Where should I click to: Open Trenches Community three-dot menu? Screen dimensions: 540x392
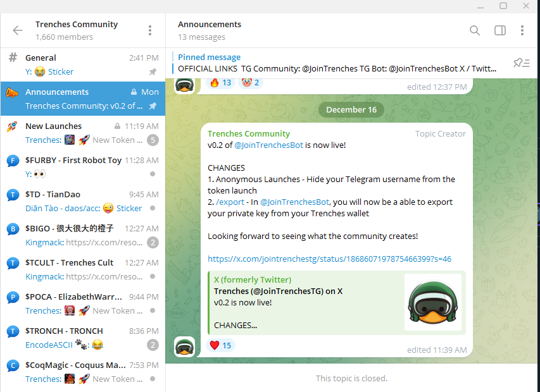pos(150,30)
